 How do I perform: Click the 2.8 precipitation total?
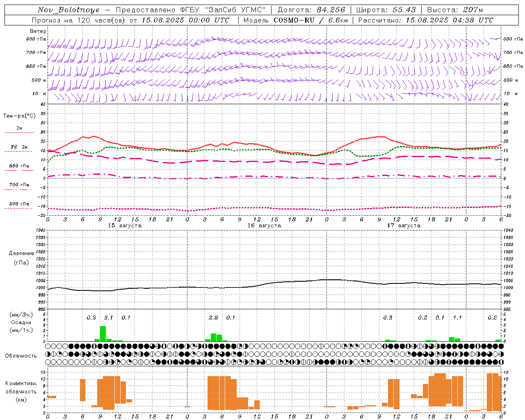point(213,318)
